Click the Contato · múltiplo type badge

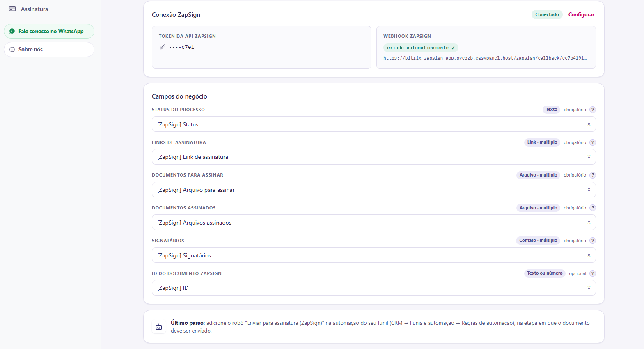(538, 241)
